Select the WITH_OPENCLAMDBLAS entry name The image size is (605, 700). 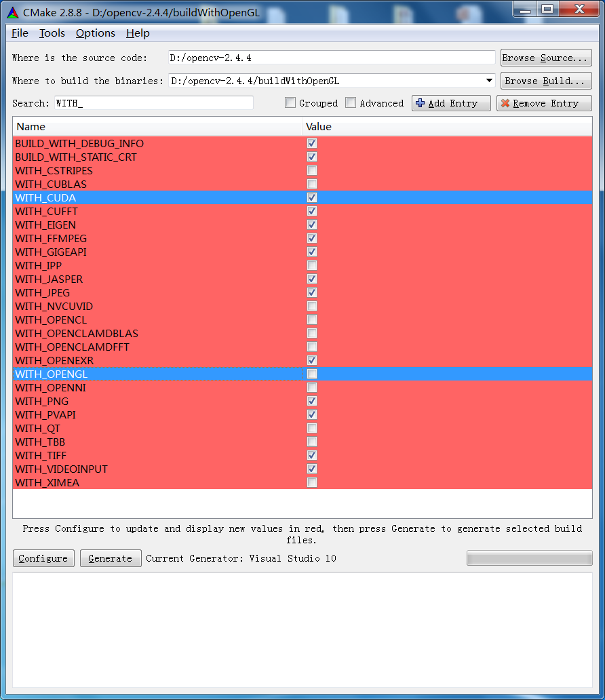pos(77,334)
